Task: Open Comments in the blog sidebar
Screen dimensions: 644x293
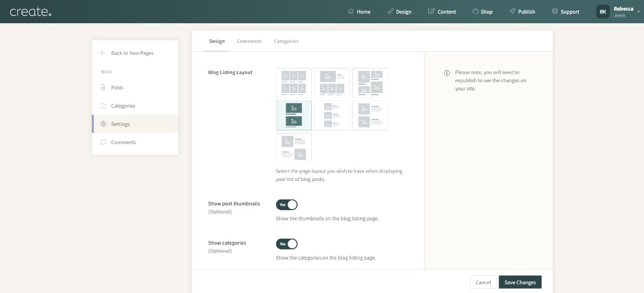Action: coord(135,142)
